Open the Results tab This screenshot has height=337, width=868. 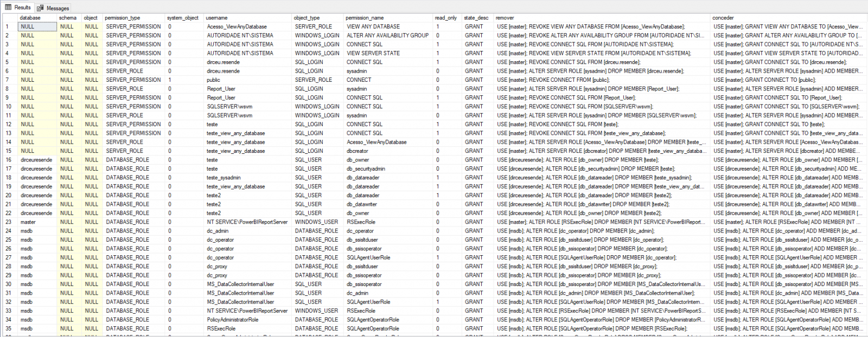click(22, 8)
